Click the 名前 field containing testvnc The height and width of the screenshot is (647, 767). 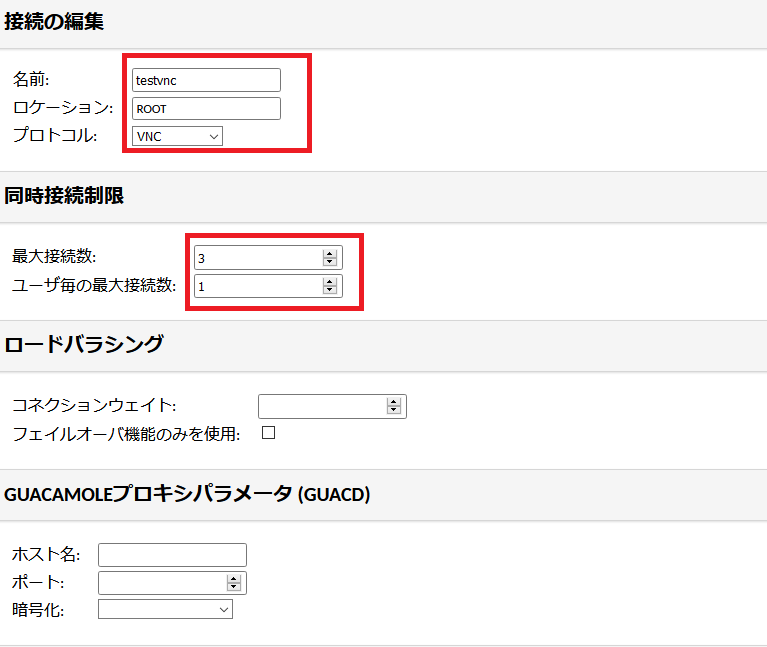pos(206,80)
